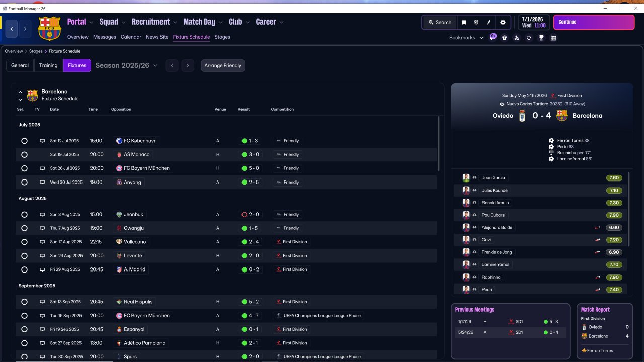Open the calendar grid shortcut icon
Image resolution: width=644 pixels, height=362 pixels.
553,38
